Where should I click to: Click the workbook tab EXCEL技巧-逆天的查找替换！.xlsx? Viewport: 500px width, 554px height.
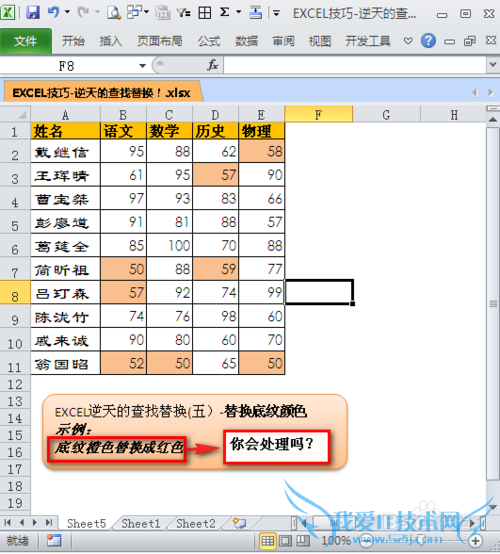click(102, 93)
